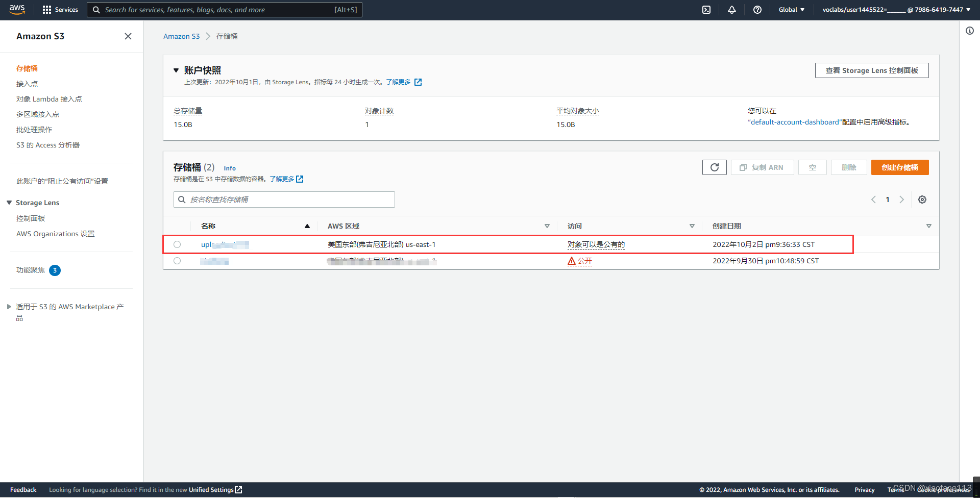Click 查看 Storage Lens 控制面板 button
980x498 pixels.
click(x=872, y=70)
